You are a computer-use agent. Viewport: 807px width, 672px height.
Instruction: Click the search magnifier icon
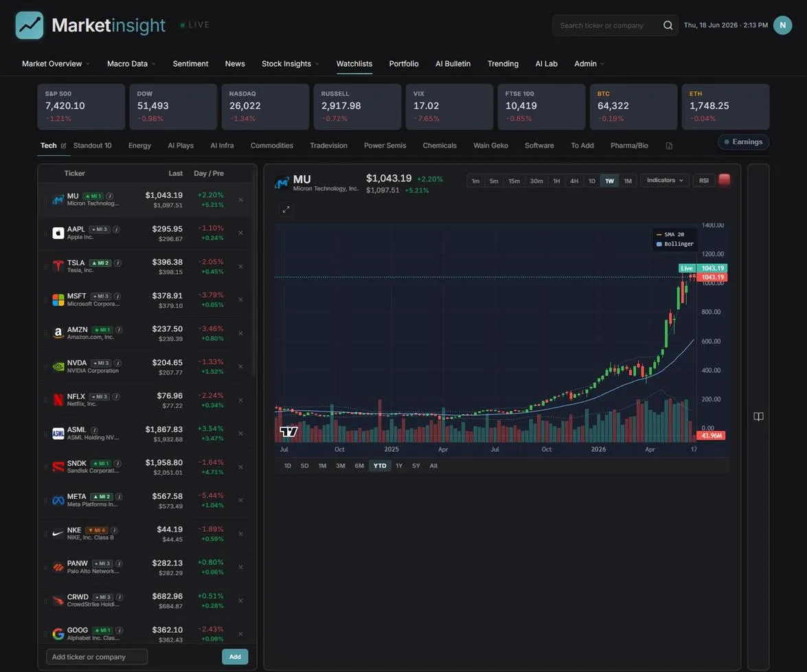tap(668, 25)
